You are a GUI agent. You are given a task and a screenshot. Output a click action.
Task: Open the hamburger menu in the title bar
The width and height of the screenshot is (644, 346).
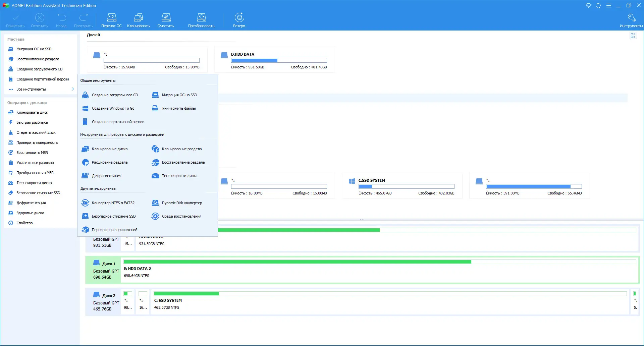coord(608,6)
